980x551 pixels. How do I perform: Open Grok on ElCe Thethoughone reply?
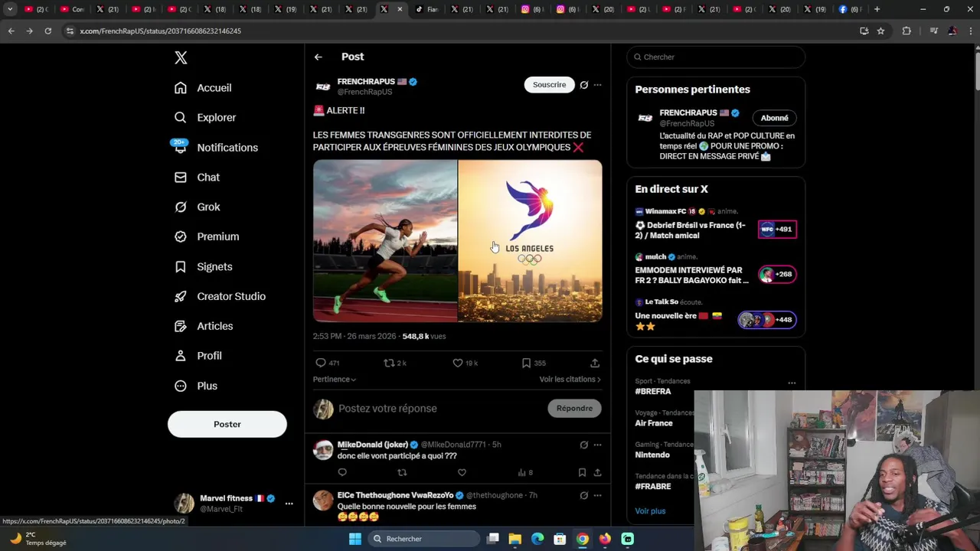pyautogui.click(x=584, y=495)
